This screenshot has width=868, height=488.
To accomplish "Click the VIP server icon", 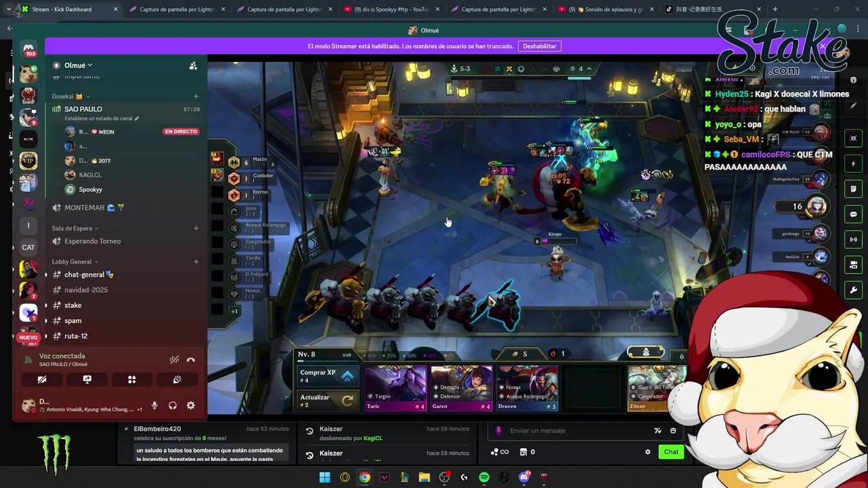I will (x=28, y=161).
